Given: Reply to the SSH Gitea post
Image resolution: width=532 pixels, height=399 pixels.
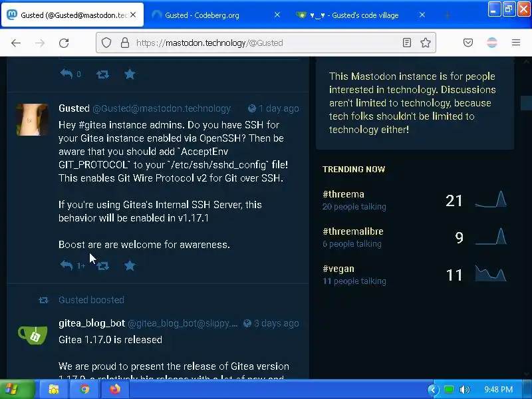Looking at the screenshot, I should (66, 265).
